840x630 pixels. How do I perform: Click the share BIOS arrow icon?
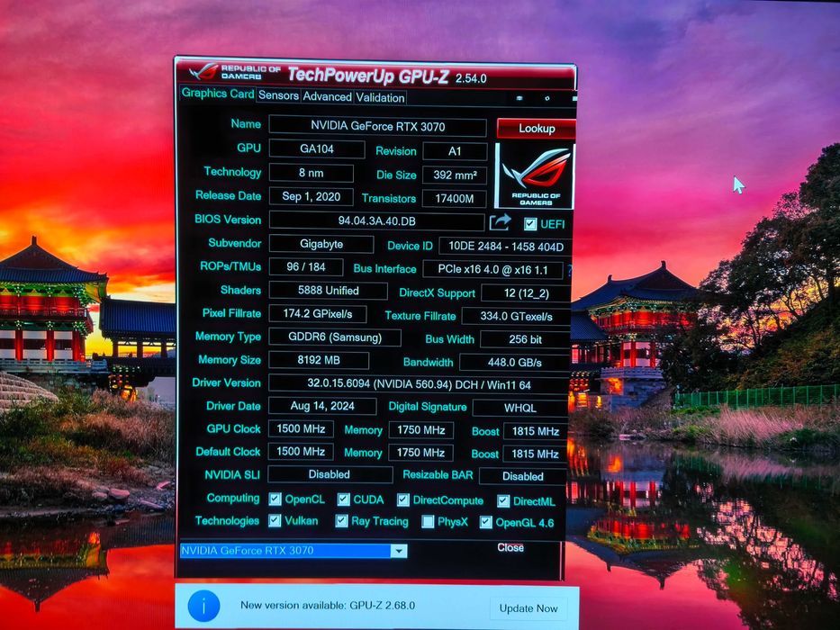tap(500, 221)
